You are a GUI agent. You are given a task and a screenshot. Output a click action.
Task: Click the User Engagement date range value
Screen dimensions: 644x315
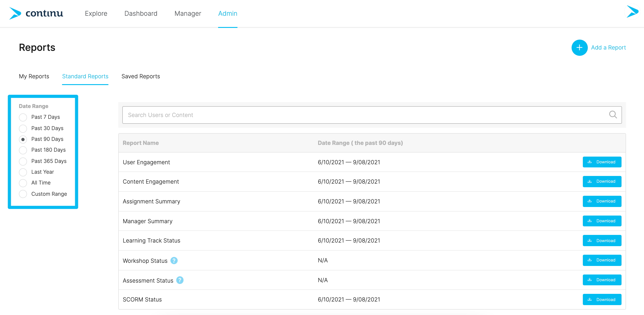(x=349, y=162)
